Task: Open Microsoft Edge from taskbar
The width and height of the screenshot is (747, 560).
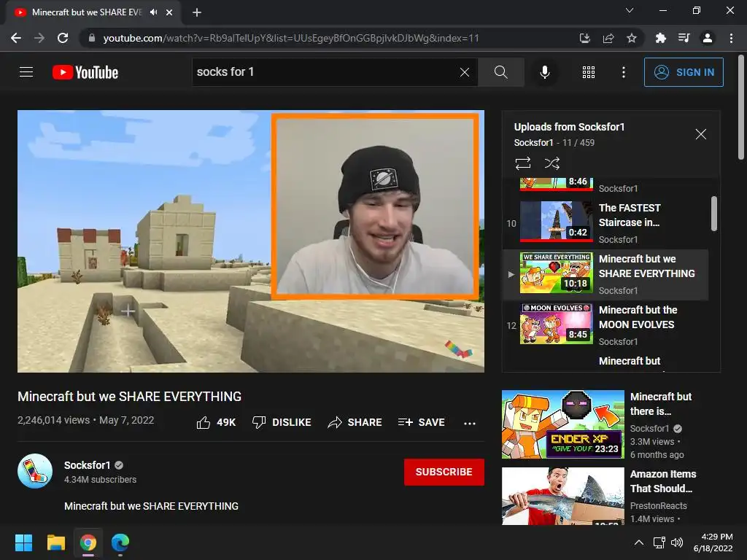Action: coord(120,542)
